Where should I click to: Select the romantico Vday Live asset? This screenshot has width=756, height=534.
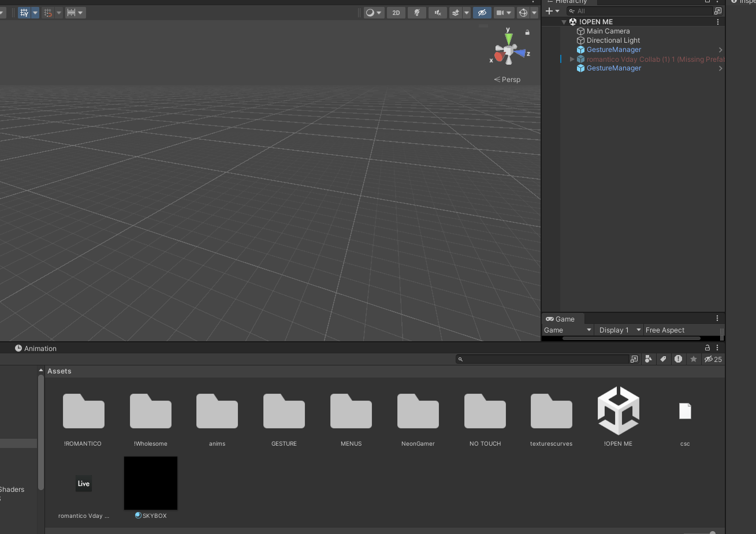(x=84, y=490)
